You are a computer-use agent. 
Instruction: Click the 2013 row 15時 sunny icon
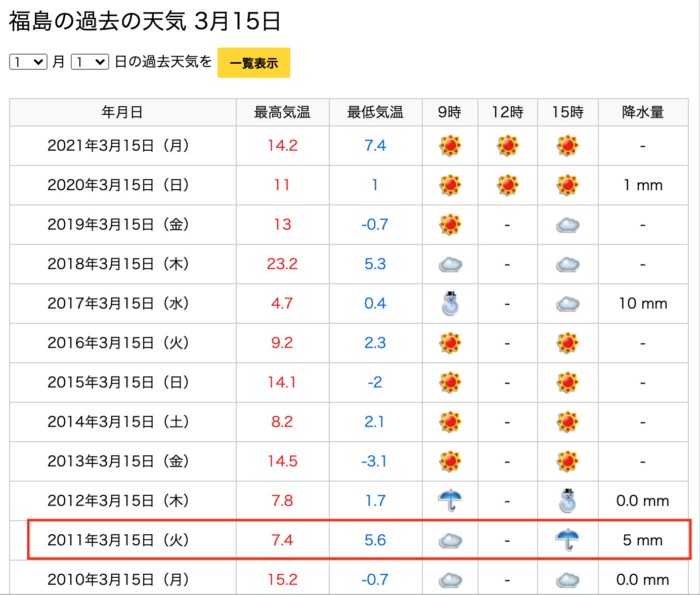tap(567, 461)
